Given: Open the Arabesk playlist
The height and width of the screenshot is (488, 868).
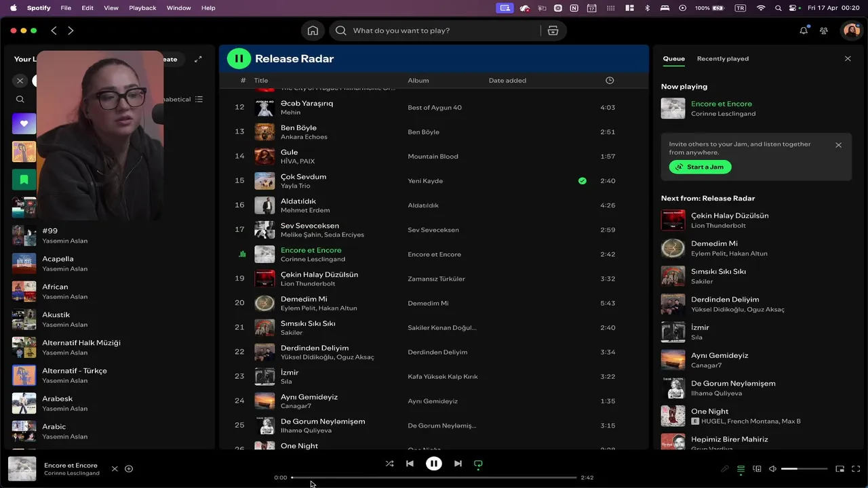Looking at the screenshot, I should (108, 403).
